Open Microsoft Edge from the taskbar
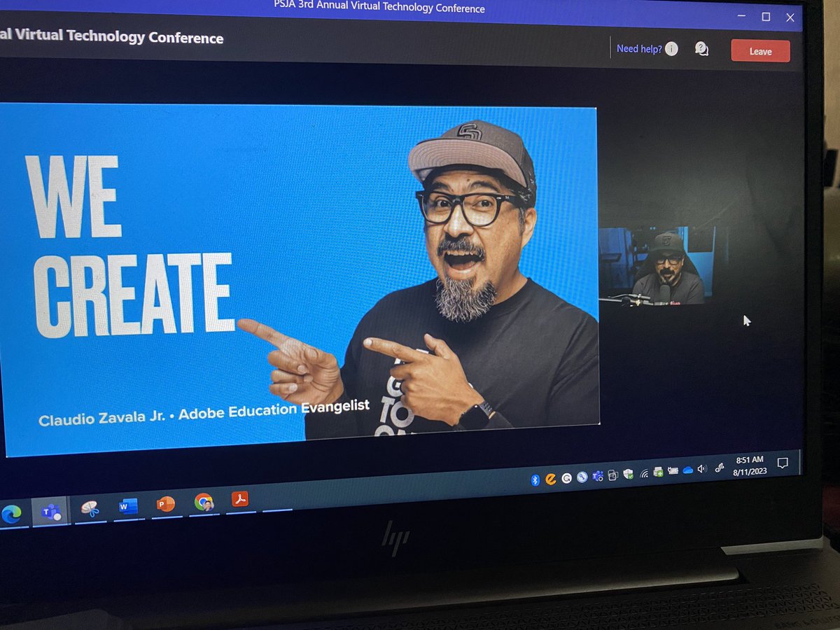Viewport: 840px width, 630px height. (10, 514)
